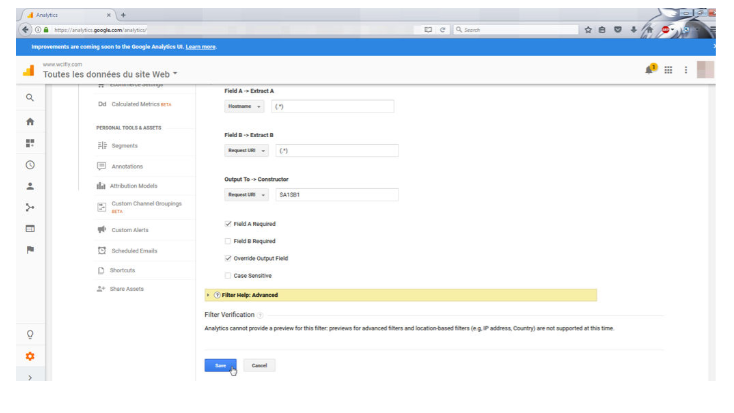Click the Google Analytics logo
This screenshot has width=734, height=413.
[x=29, y=70]
